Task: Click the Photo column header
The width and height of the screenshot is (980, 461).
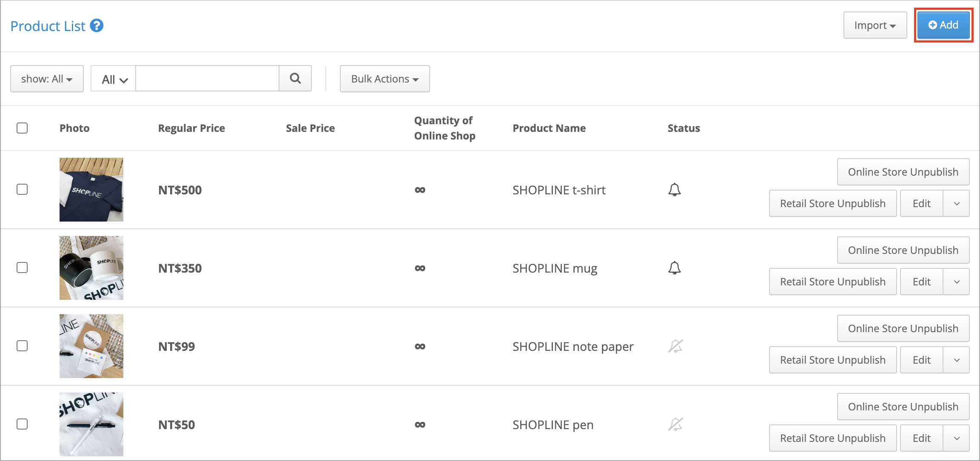Action: tap(74, 128)
